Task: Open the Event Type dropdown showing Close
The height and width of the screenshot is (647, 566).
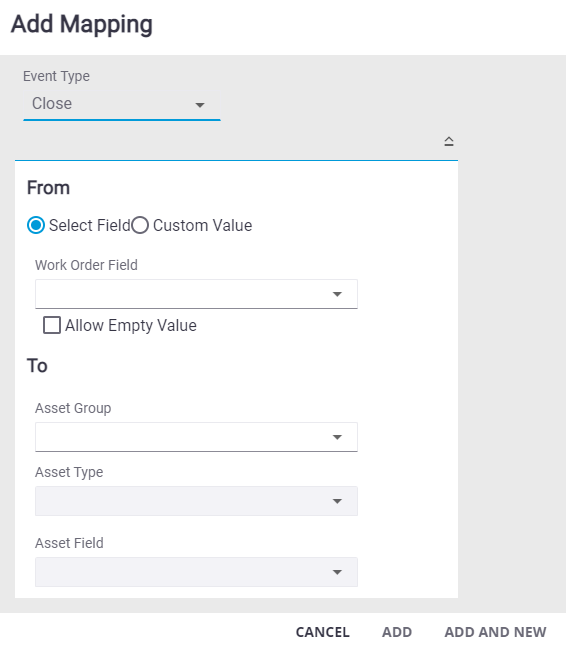Action: (122, 104)
